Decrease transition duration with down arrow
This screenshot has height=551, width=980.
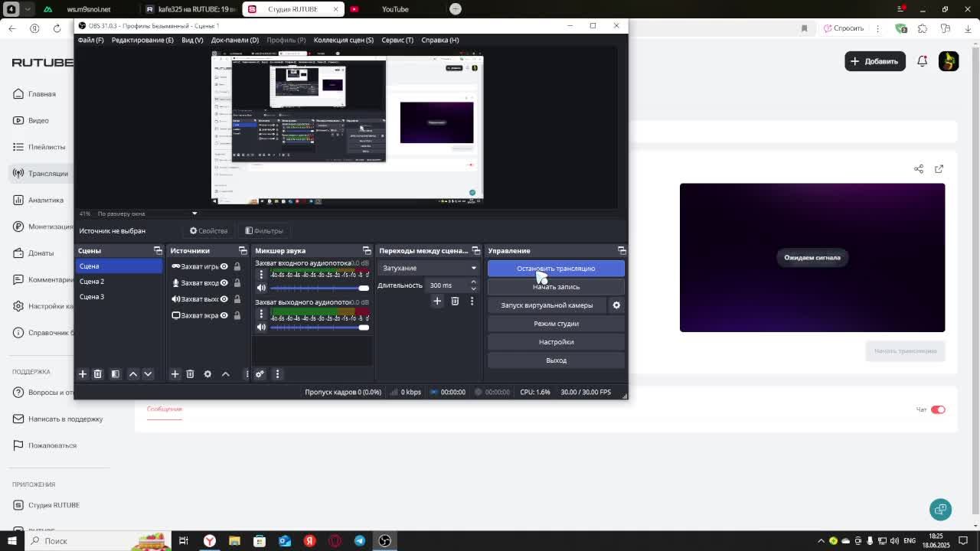click(x=473, y=289)
